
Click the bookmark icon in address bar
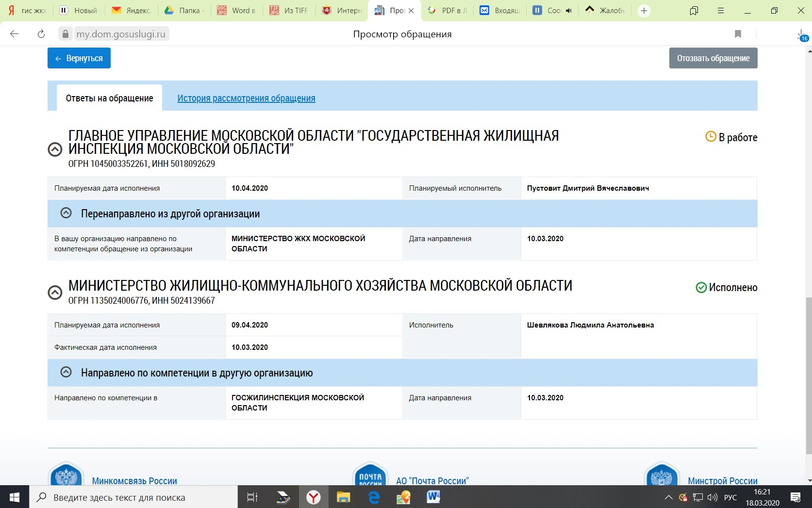coord(738,34)
